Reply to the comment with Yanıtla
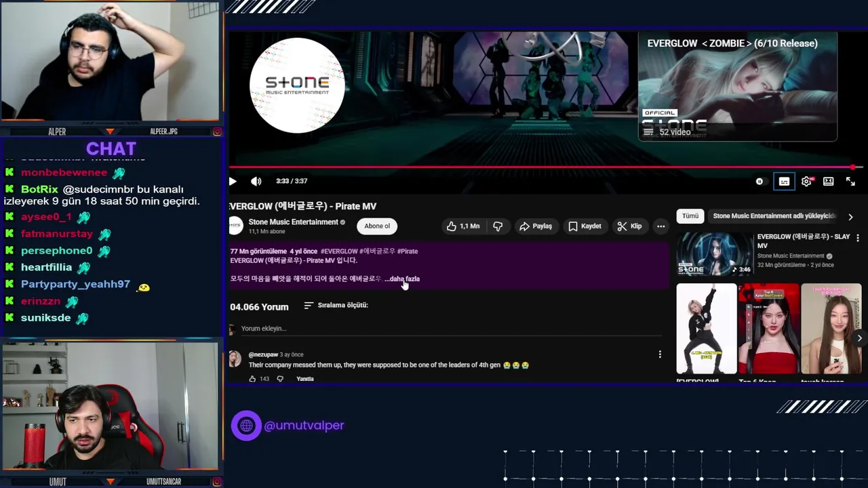Viewport: 868px width, 488px height. [305, 379]
